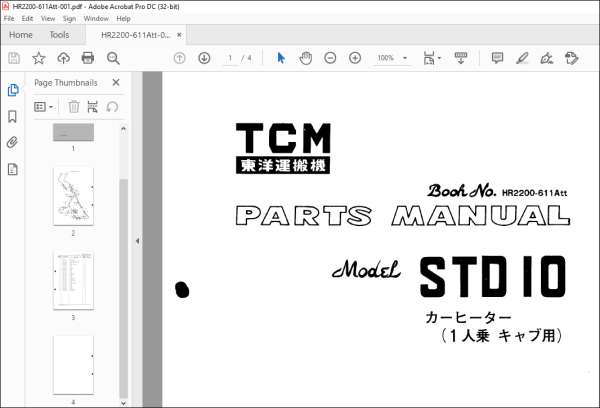The height and width of the screenshot is (408, 600).
Task: Delete selected page with trash icon
Action: [x=74, y=107]
